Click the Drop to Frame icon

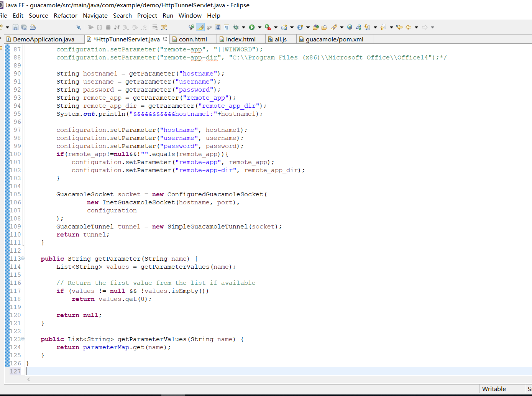coord(155,27)
